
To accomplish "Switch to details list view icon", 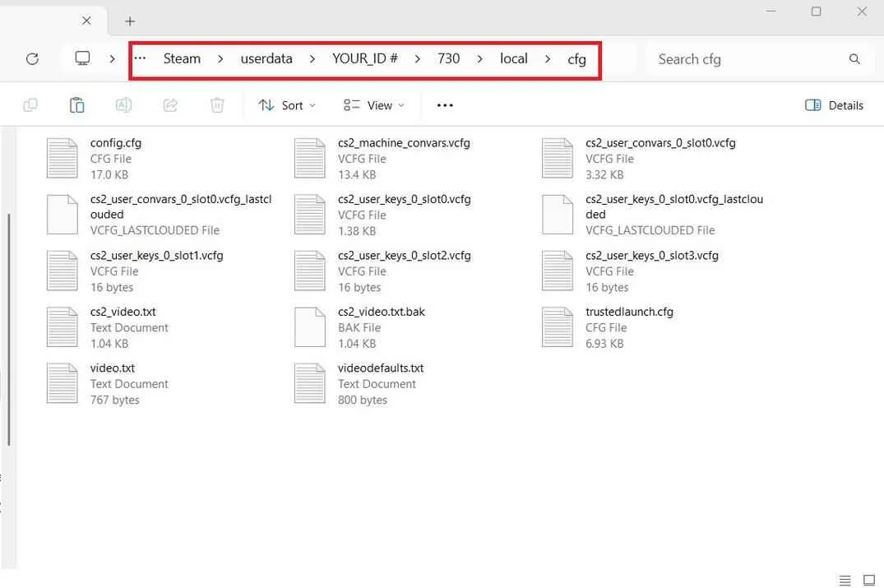I will point(845,580).
